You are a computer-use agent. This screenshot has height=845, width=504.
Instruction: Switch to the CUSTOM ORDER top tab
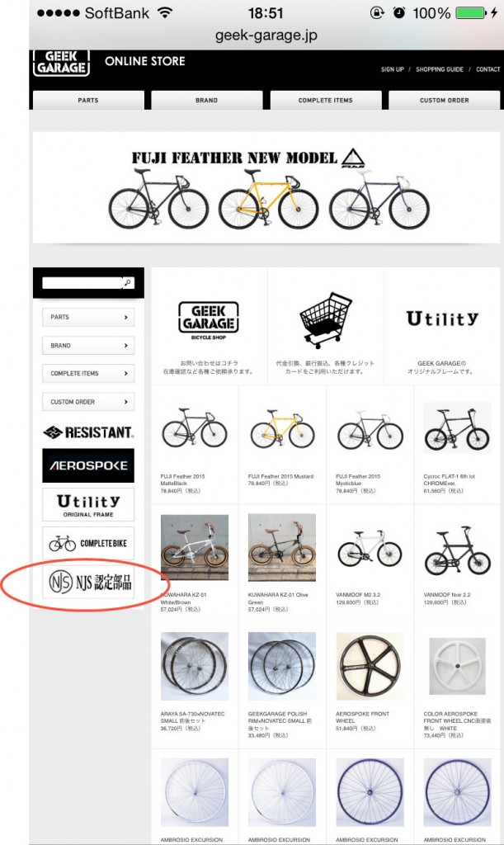(x=445, y=100)
